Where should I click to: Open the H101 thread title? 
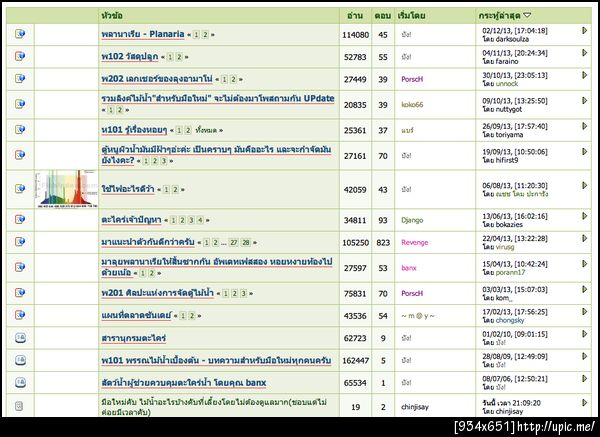click(134, 130)
